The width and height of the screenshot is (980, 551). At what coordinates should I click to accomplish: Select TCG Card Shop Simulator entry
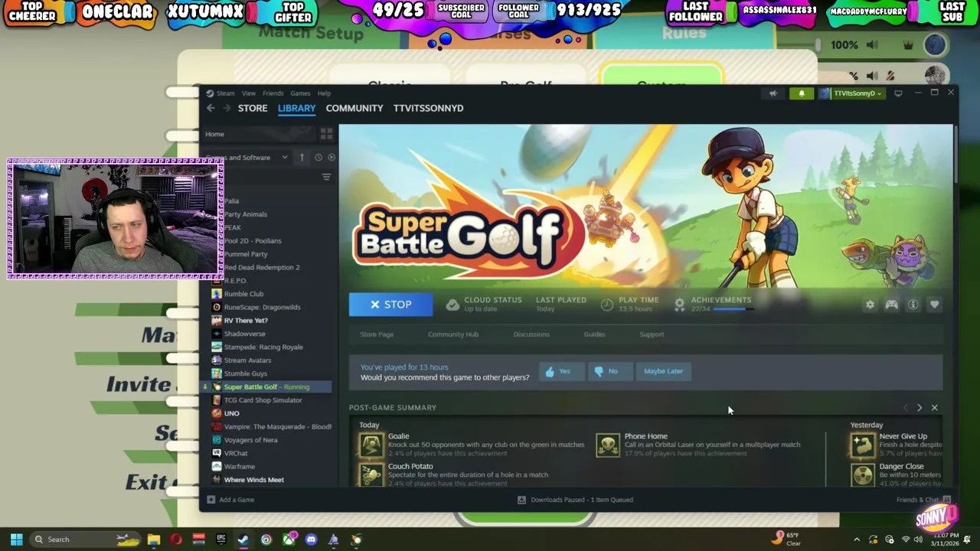click(x=263, y=400)
